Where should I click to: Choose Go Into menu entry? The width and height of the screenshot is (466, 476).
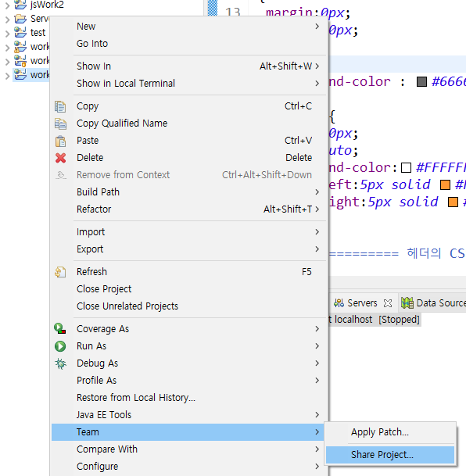190,44
